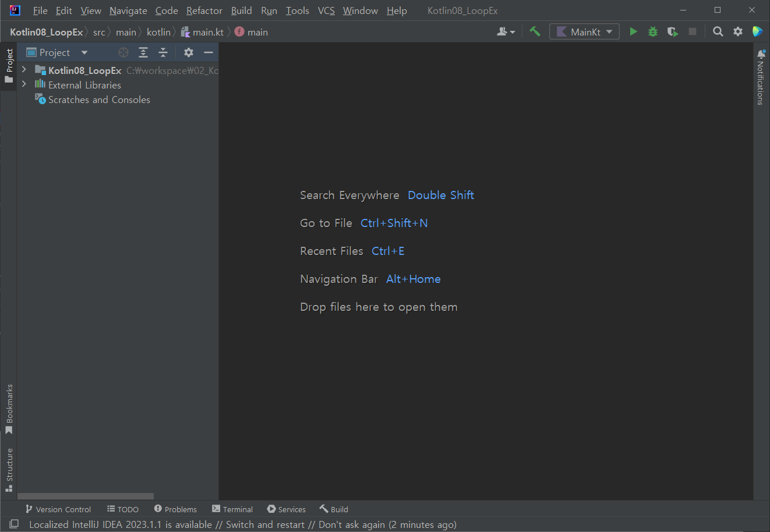Click the Ctrl+E shortcut text

click(x=388, y=251)
